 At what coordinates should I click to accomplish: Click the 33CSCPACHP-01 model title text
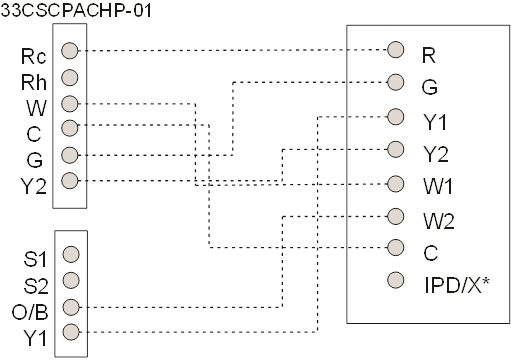point(76,11)
